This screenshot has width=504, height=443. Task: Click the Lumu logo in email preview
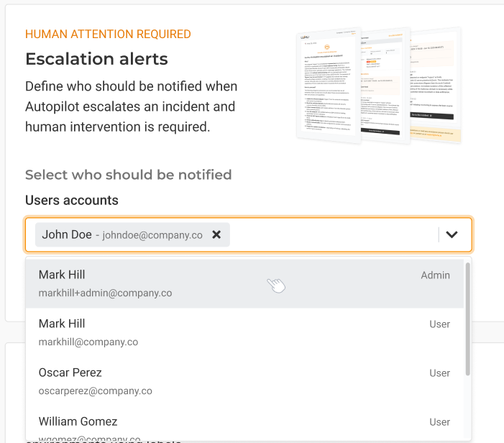(x=306, y=37)
